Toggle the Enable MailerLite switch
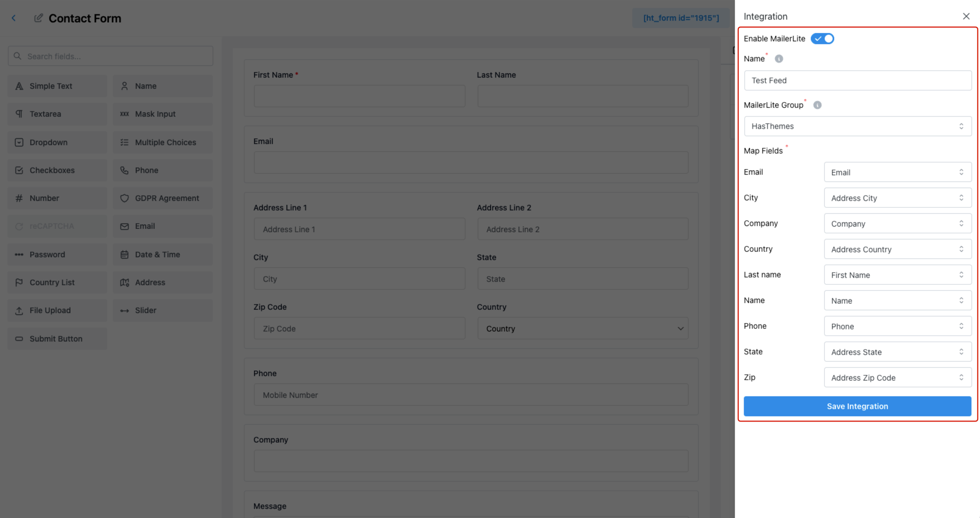The width and height of the screenshot is (980, 518). pos(822,38)
